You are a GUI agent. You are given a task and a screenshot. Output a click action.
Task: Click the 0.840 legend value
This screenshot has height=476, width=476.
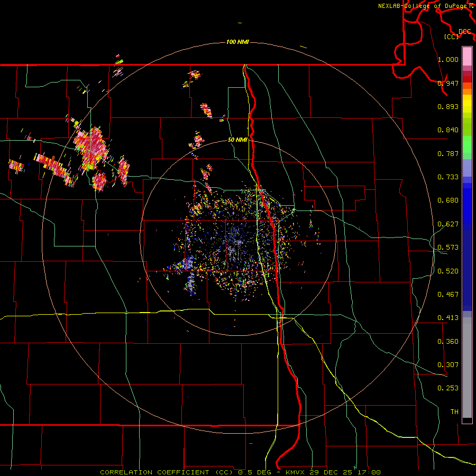click(x=448, y=130)
